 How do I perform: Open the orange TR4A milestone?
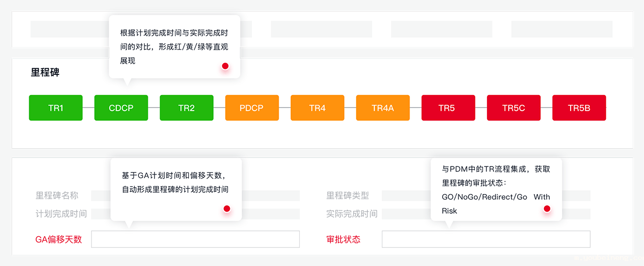coord(383,108)
